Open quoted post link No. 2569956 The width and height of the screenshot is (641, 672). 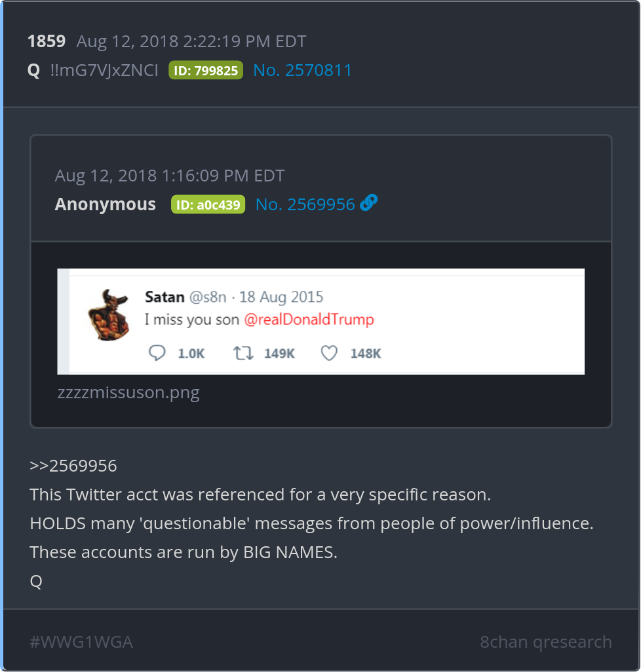(305, 204)
